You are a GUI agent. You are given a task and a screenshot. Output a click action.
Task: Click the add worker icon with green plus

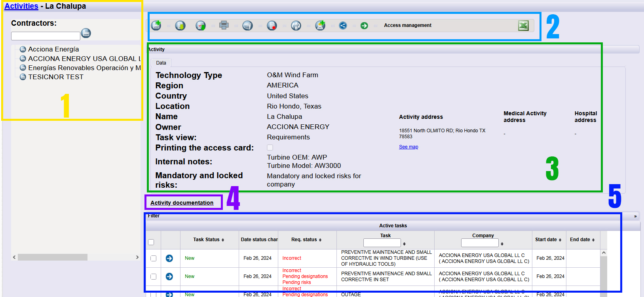click(x=320, y=25)
